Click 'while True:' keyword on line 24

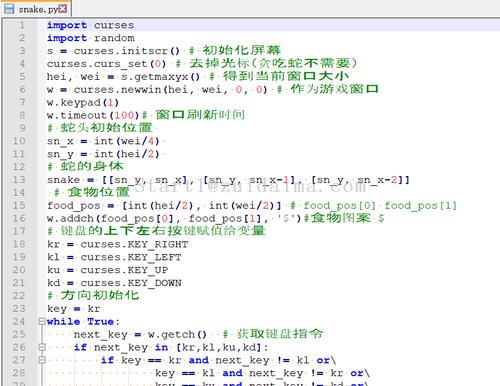click(x=83, y=321)
